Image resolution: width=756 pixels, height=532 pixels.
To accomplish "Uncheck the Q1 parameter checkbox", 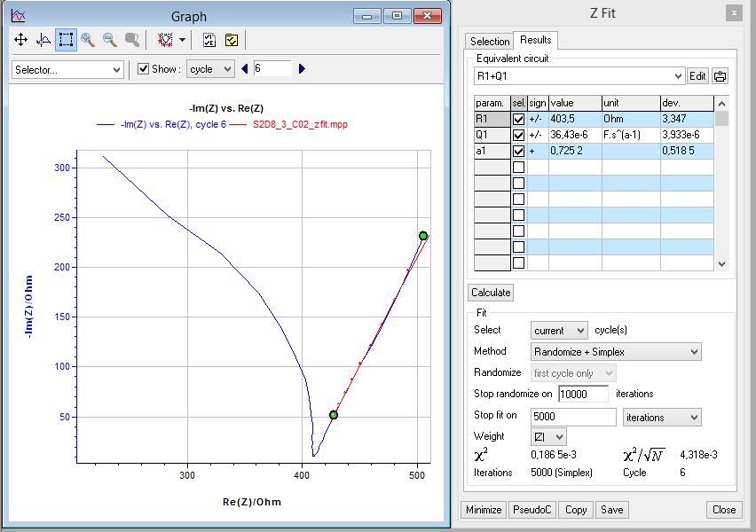I will coord(518,135).
